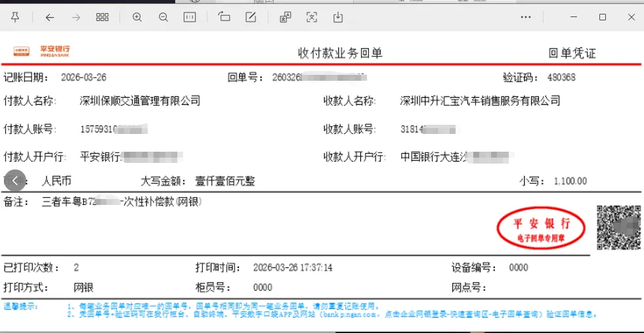Zoom out of the receipt image
The height and width of the screenshot is (333, 644).
(163, 17)
